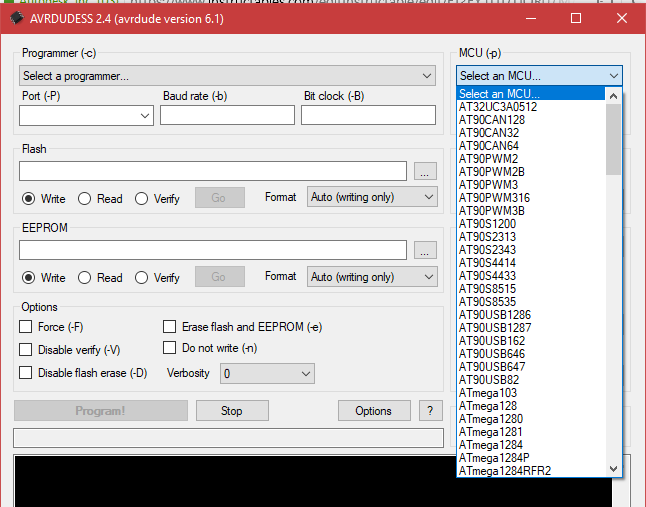Image resolution: width=646 pixels, height=507 pixels.
Task: Select AT90PWM3B from the MCU list
Action: click(x=531, y=211)
